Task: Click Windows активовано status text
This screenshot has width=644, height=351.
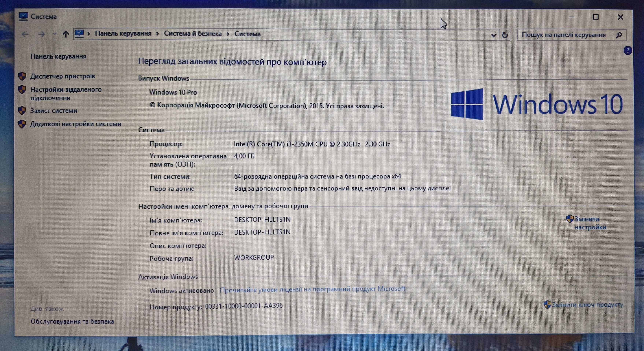Action: [x=182, y=291]
